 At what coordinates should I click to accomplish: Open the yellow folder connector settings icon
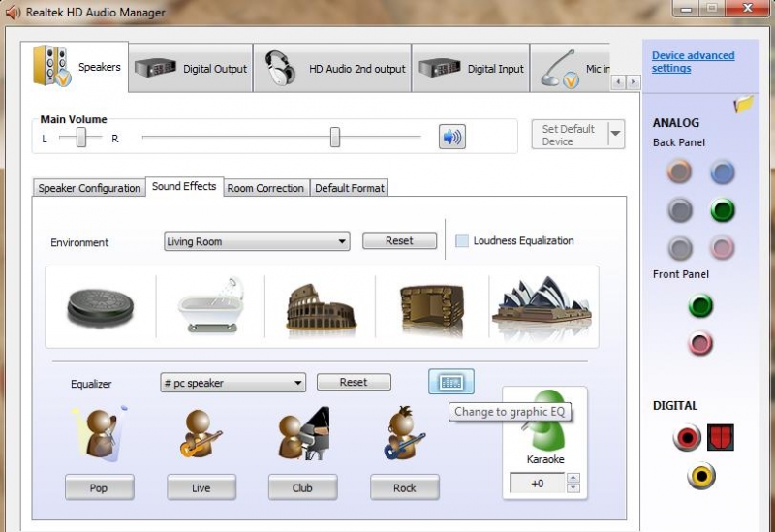(744, 105)
